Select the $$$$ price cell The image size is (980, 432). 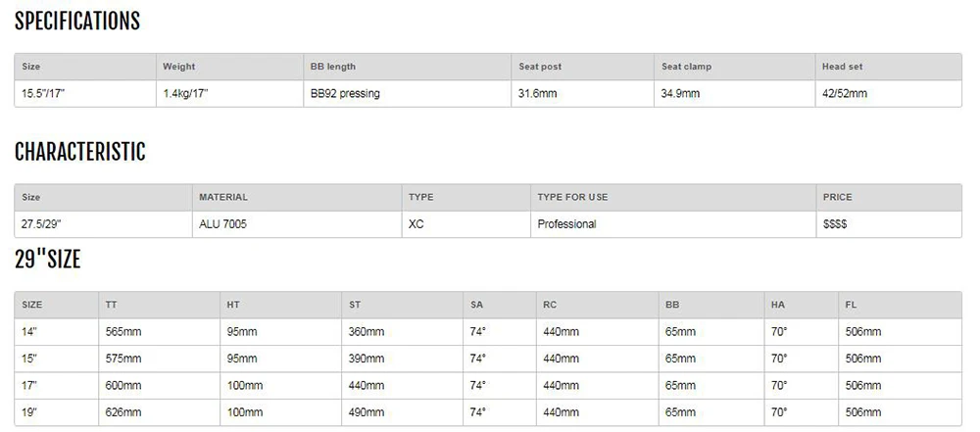(x=835, y=223)
